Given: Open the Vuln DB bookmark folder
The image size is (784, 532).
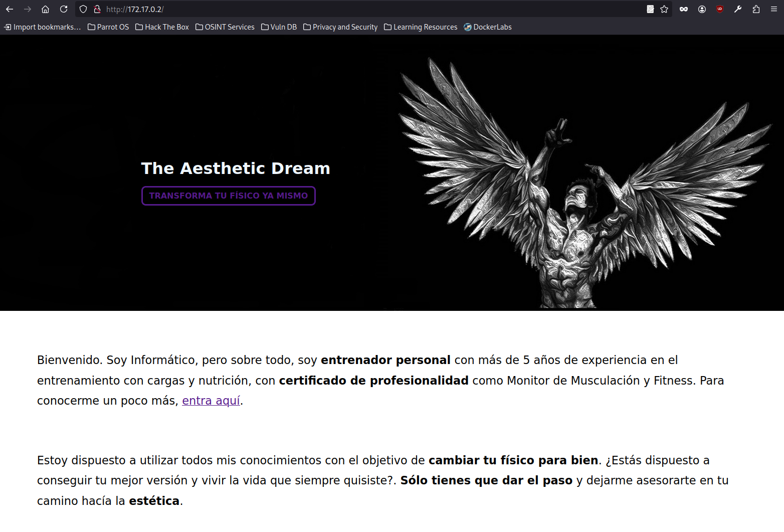Looking at the screenshot, I should [x=279, y=27].
